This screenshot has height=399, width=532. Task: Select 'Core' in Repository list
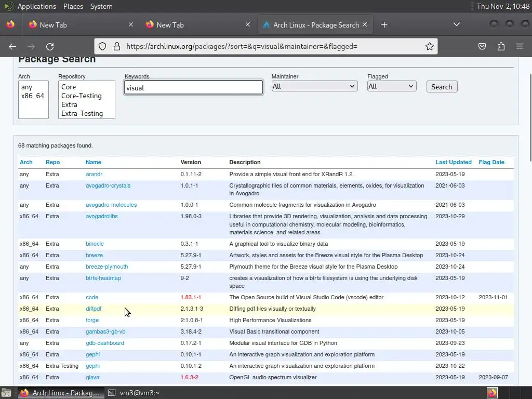tap(69, 87)
